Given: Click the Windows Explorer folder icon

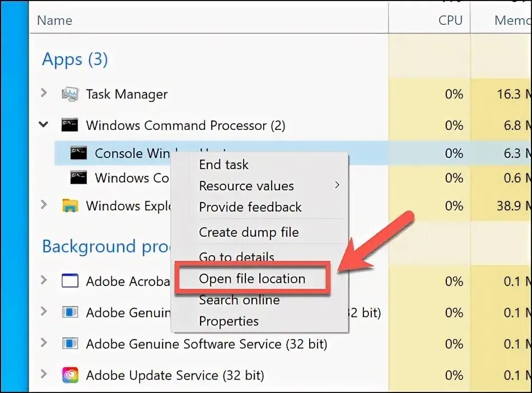Looking at the screenshot, I should point(70,205).
